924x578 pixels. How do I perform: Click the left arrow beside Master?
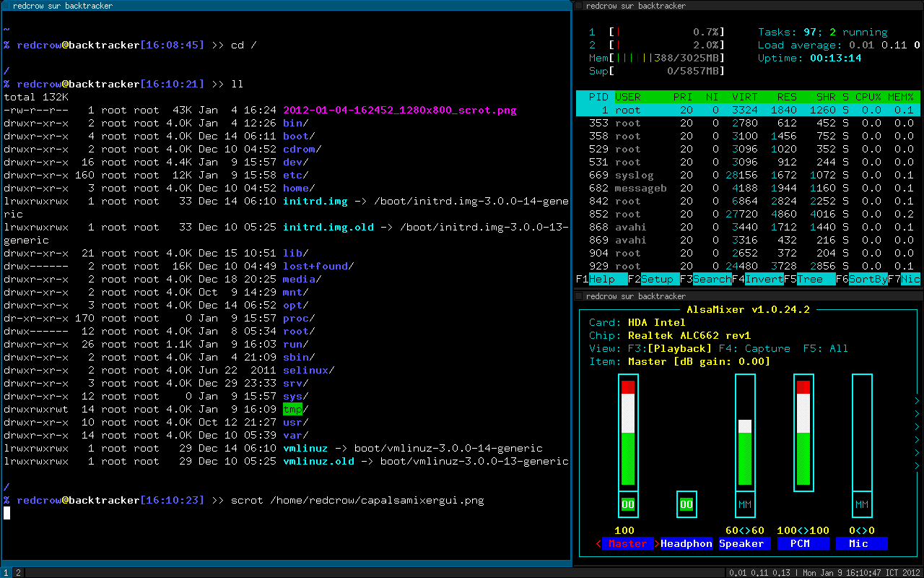[x=598, y=543]
